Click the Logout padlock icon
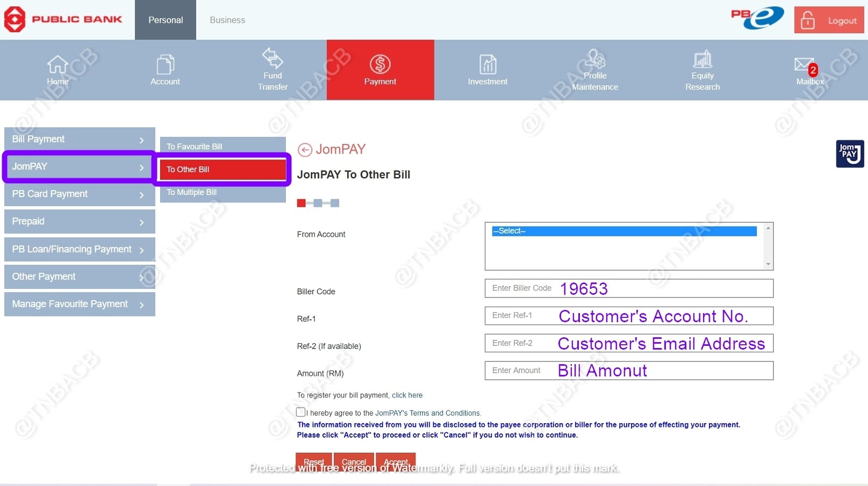 [807, 20]
